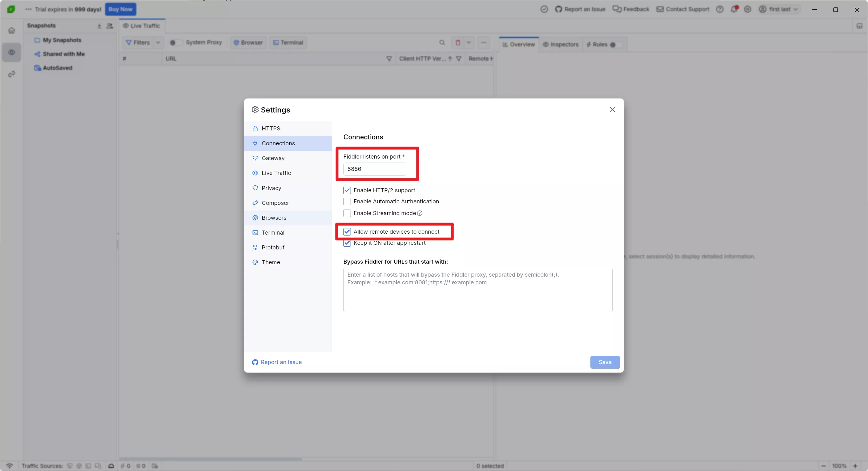868x471 pixels.
Task: Expand the Filters dropdown arrow
Action: click(158, 42)
